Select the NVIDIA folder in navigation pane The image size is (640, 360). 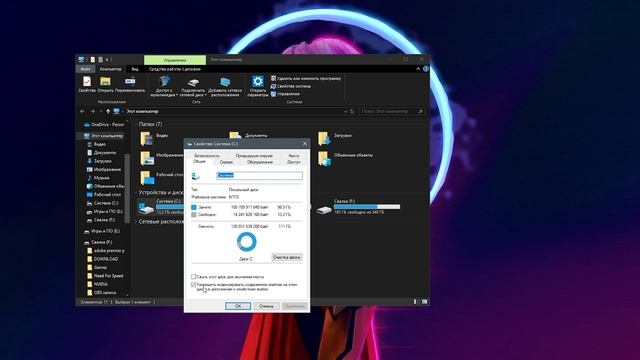tap(97, 284)
